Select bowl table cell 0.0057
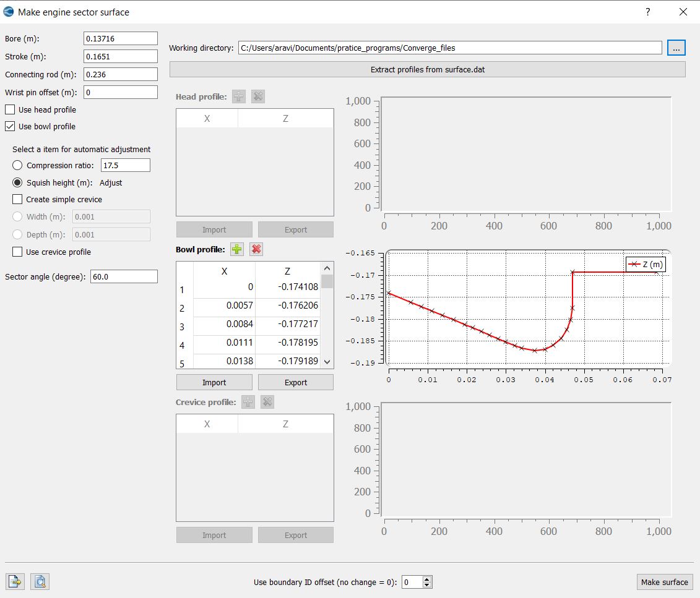This screenshot has width=700, height=598. [x=224, y=306]
